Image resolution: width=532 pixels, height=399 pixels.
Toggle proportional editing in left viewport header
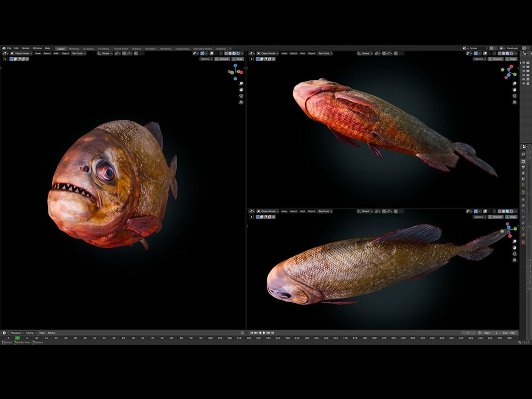pyautogui.click(x=136, y=53)
